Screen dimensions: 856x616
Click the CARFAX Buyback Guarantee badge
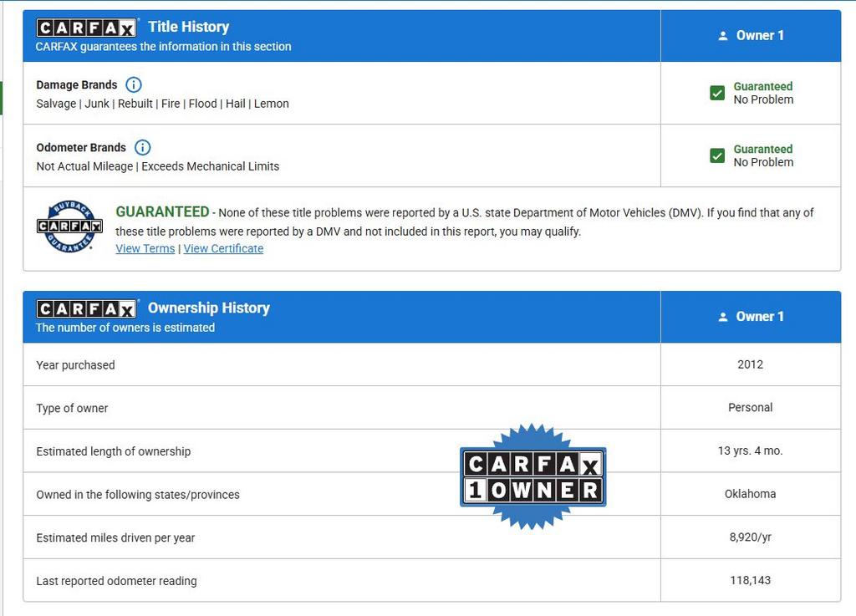point(69,227)
